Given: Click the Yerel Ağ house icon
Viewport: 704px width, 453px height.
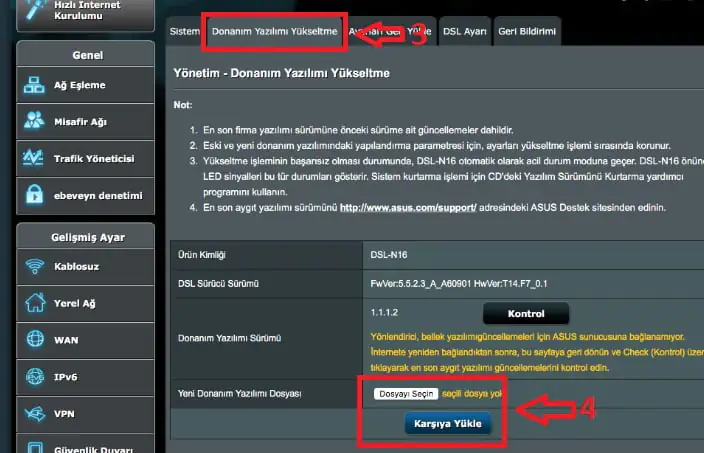Looking at the screenshot, I should coord(35,303).
